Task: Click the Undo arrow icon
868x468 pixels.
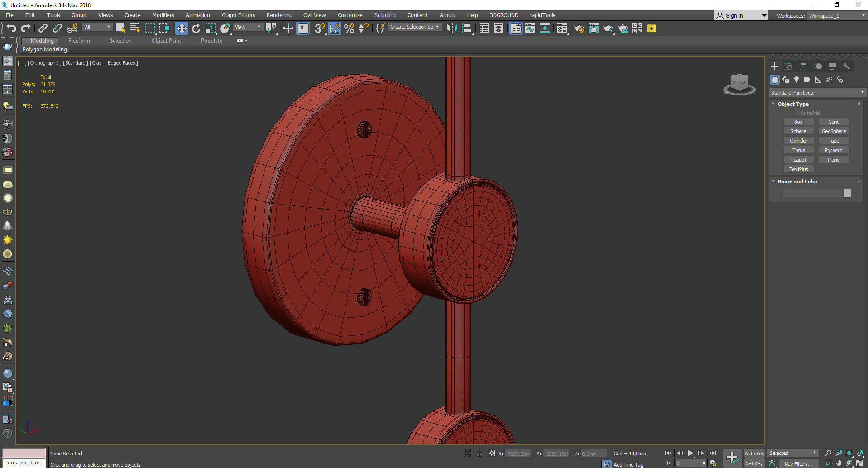Action: click(x=11, y=29)
